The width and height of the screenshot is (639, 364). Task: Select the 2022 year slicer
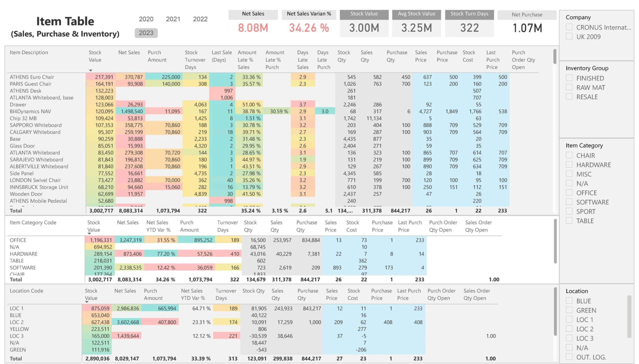200,19
